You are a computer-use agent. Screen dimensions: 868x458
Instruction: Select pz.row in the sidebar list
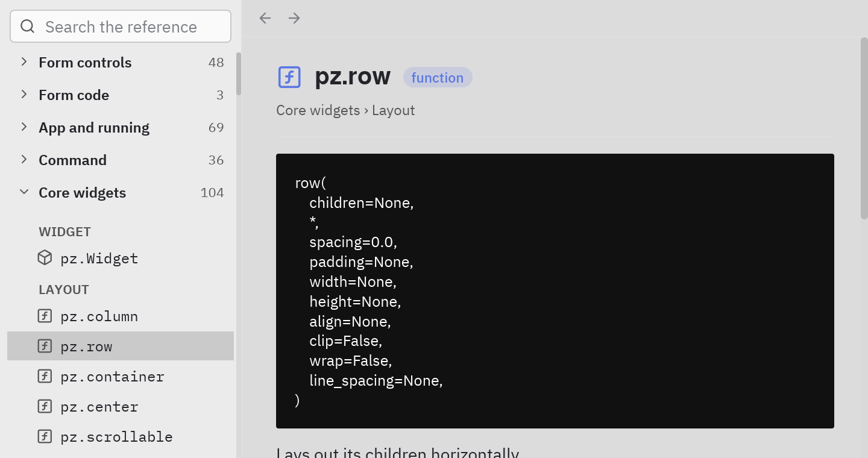click(x=121, y=346)
